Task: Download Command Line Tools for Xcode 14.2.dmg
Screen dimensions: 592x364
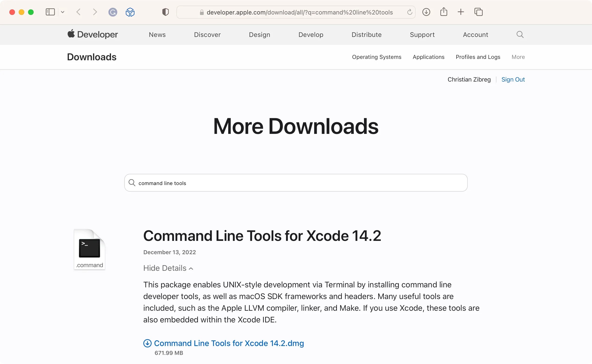Action: tap(229, 343)
